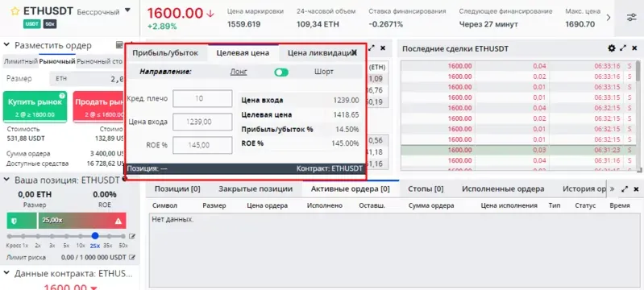Click the Купить рынок button
Screen dimensions: 644x290
(x=35, y=107)
